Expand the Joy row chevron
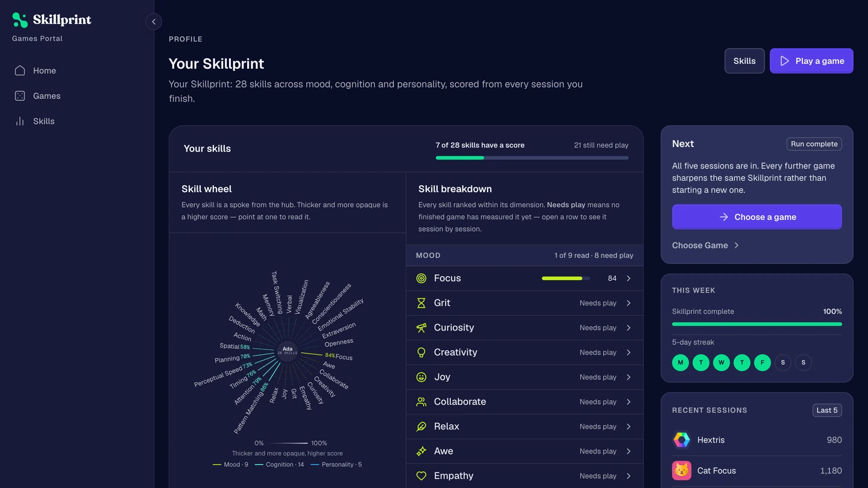 point(629,377)
